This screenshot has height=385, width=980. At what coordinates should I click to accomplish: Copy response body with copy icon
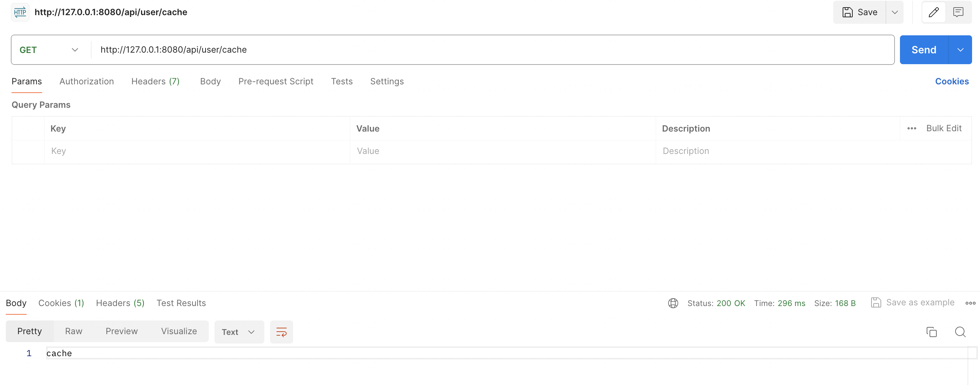point(931,332)
